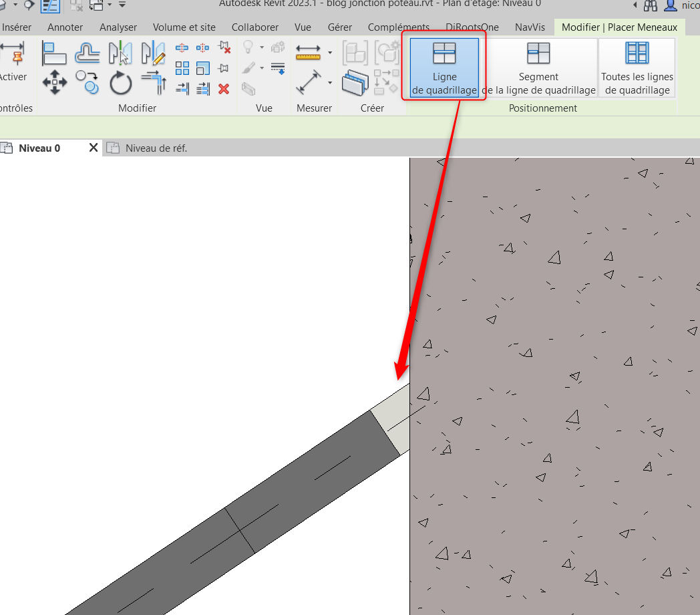The height and width of the screenshot is (615, 700).
Task: Close the Niveau 0 view tab
Action: 94,148
